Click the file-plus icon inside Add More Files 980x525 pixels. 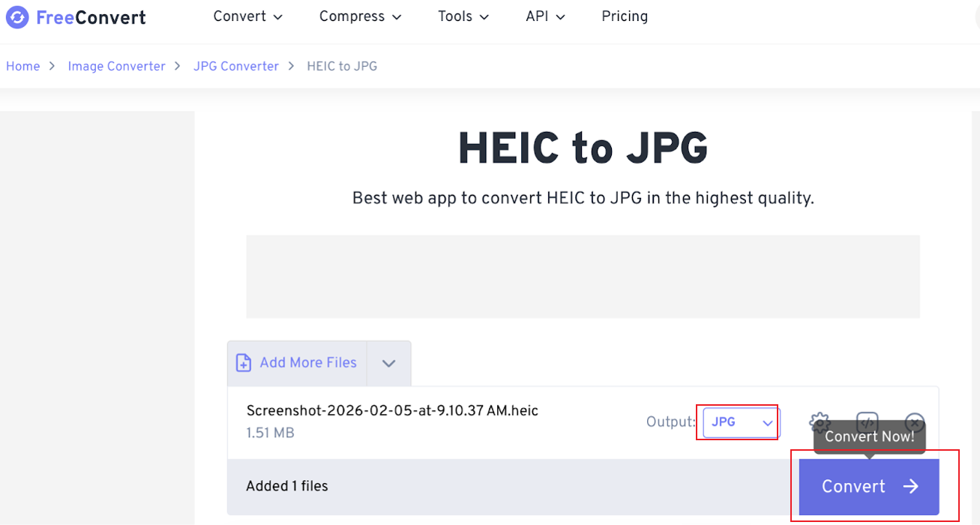pos(243,362)
